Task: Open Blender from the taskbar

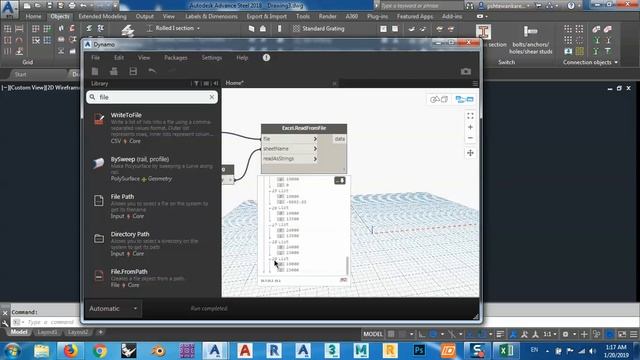Action: point(158,350)
